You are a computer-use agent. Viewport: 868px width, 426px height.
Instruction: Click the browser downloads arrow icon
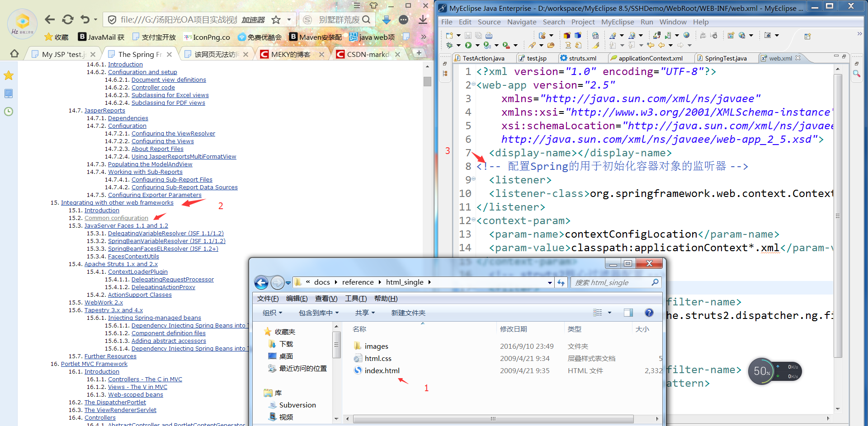click(x=423, y=19)
